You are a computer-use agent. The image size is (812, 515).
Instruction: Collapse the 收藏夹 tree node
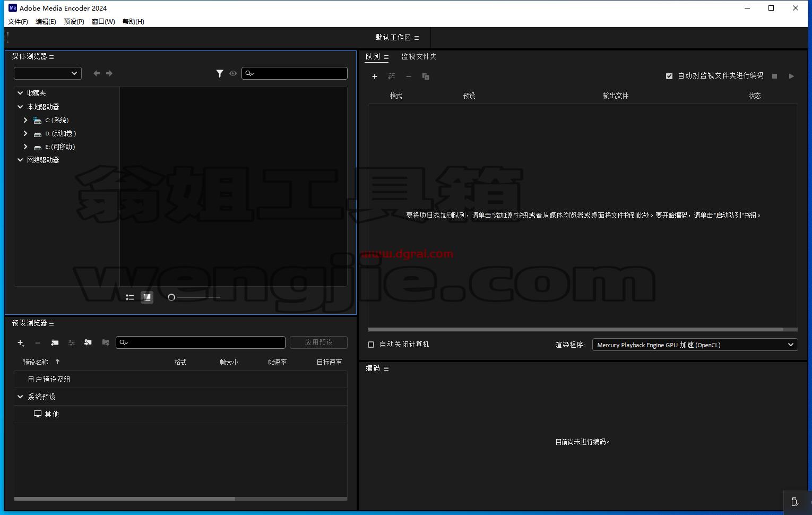(x=21, y=93)
